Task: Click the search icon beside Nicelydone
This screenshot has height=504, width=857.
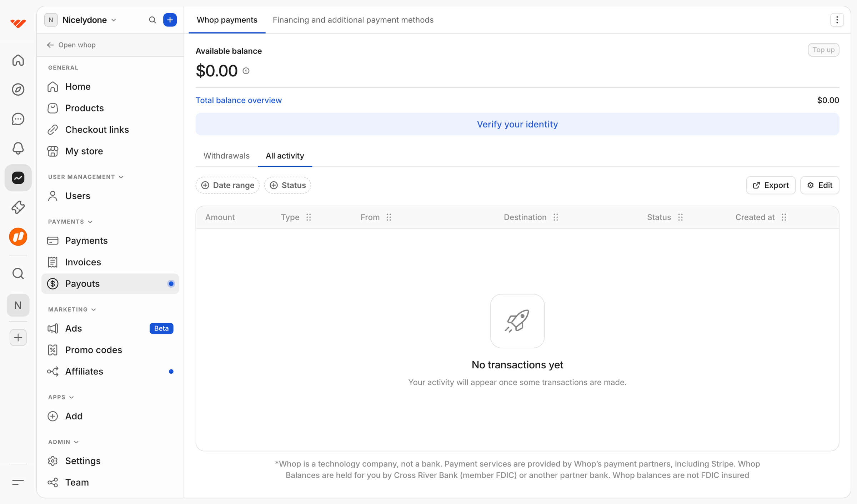Action: tap(152, 20)
